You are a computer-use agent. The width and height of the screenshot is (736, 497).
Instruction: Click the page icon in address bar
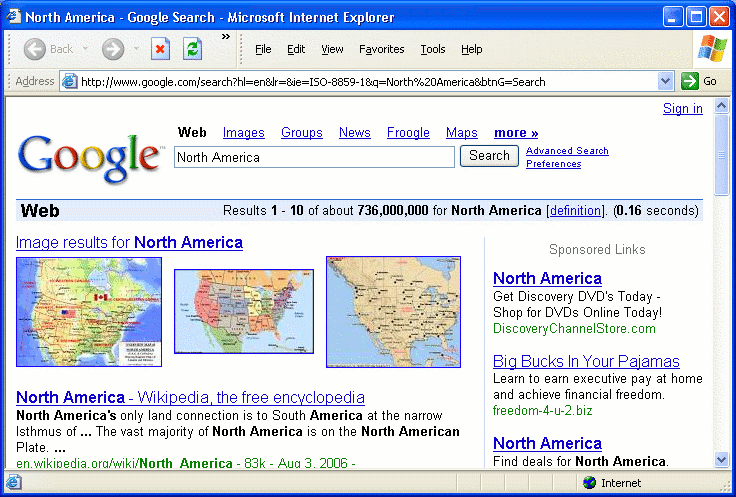tap(70, 82)
